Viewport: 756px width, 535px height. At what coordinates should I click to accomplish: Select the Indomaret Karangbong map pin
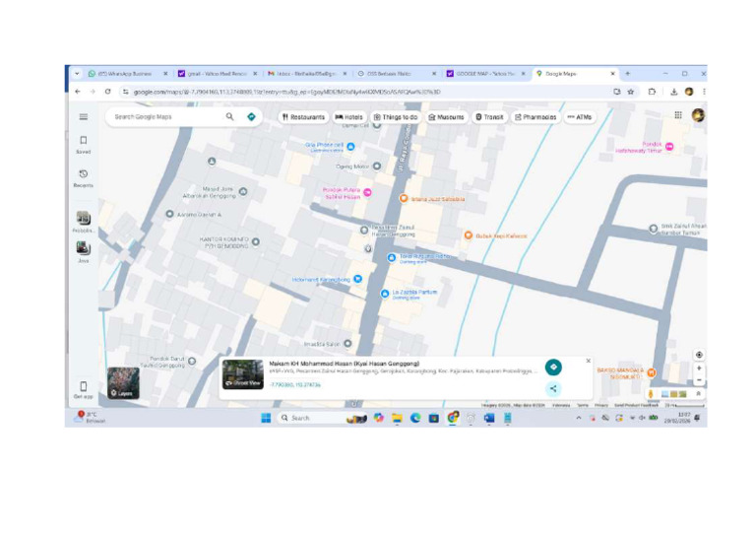point(357,279)
